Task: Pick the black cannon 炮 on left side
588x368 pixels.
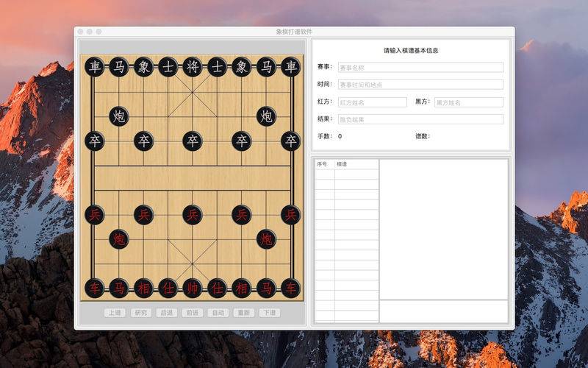Action: pyautogui.click(x=119, y=116)
